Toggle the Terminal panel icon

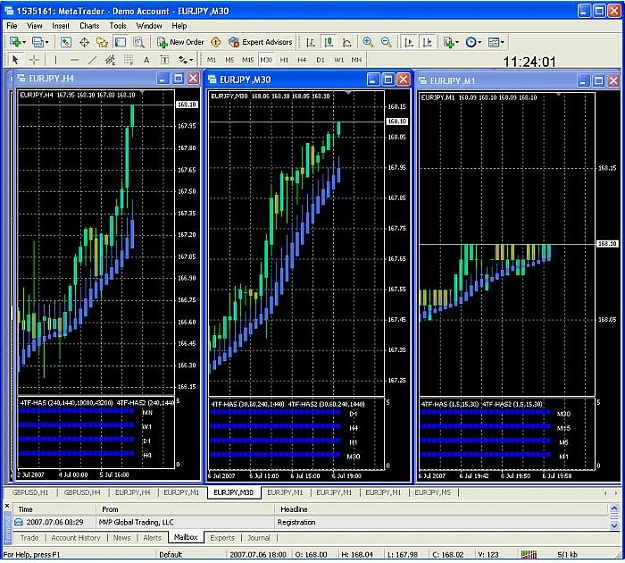(120, 42)
